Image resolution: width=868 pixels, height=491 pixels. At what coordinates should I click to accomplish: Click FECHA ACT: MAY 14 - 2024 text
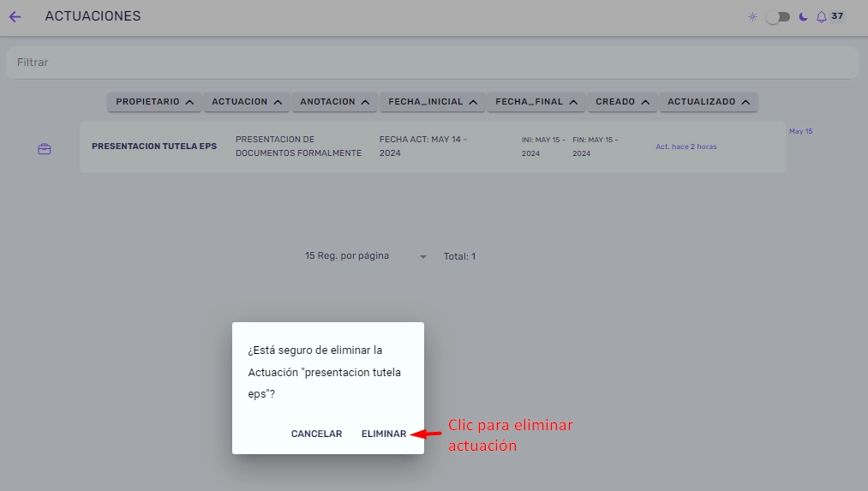(423, 147)
